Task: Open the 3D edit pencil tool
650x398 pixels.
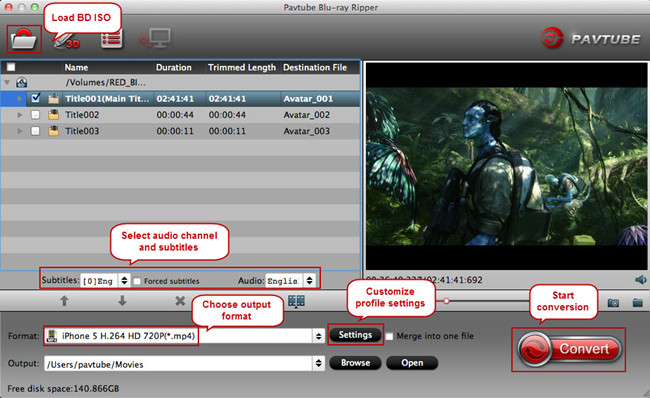Action: click(x=67, y=41)
